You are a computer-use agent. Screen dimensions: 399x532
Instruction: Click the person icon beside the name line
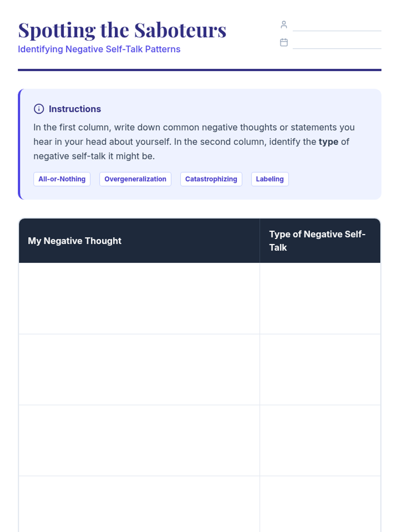point(284,25)
